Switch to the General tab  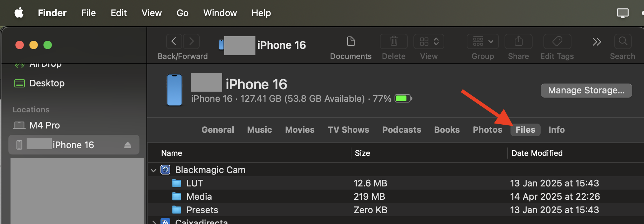tap(218, 130)
